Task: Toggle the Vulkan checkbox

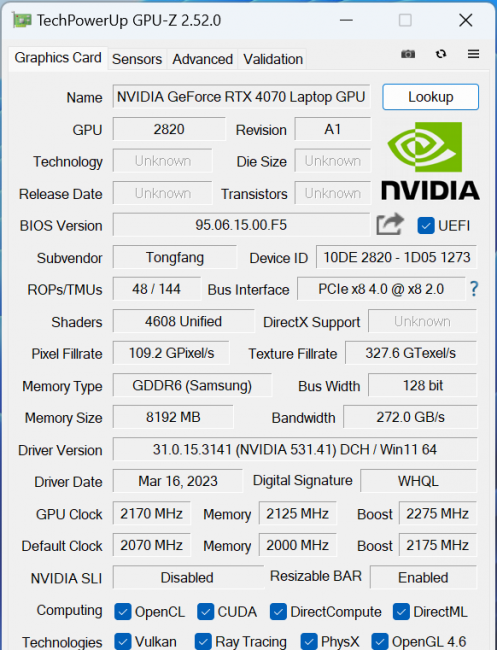Action: [x=123, y=641]
